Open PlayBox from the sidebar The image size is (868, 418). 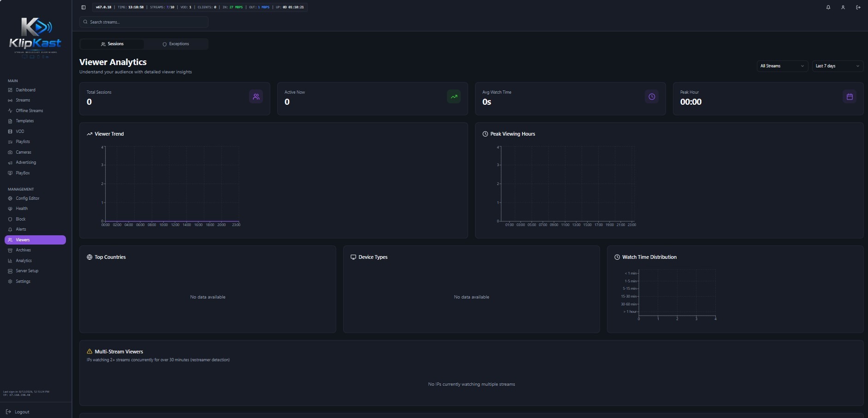tap(36, 173)
